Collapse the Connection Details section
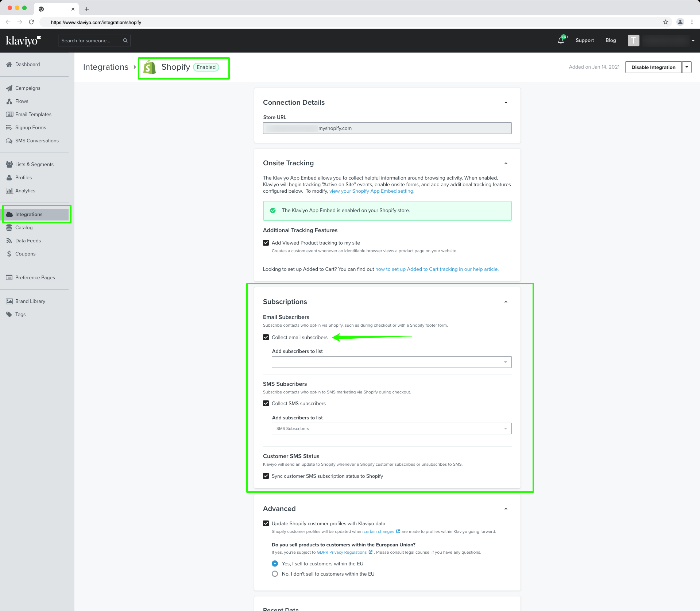This screenshot has width=700, height=611. [x=506, y=103]
